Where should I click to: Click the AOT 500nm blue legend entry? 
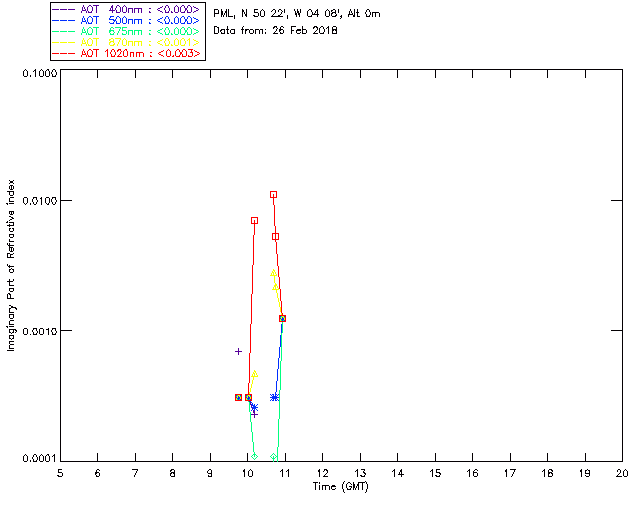pyautogui.click(x=127, y=20)
